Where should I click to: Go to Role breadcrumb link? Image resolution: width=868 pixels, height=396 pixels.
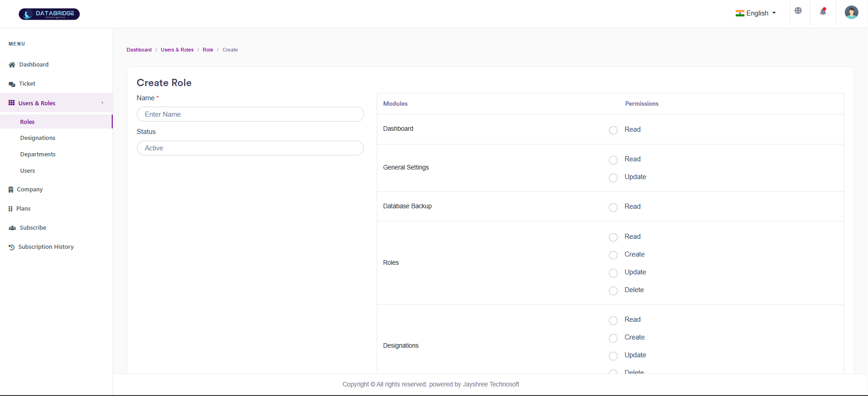208,50
